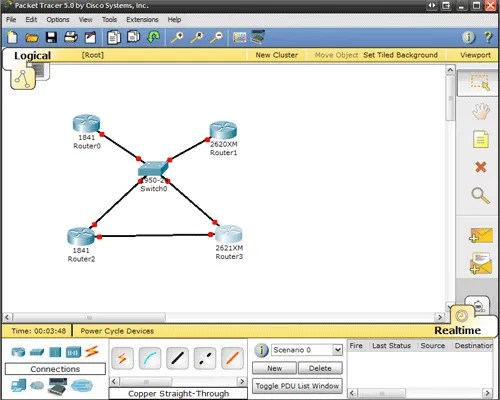Add Complex PDU envelope tool

(481, 264)
